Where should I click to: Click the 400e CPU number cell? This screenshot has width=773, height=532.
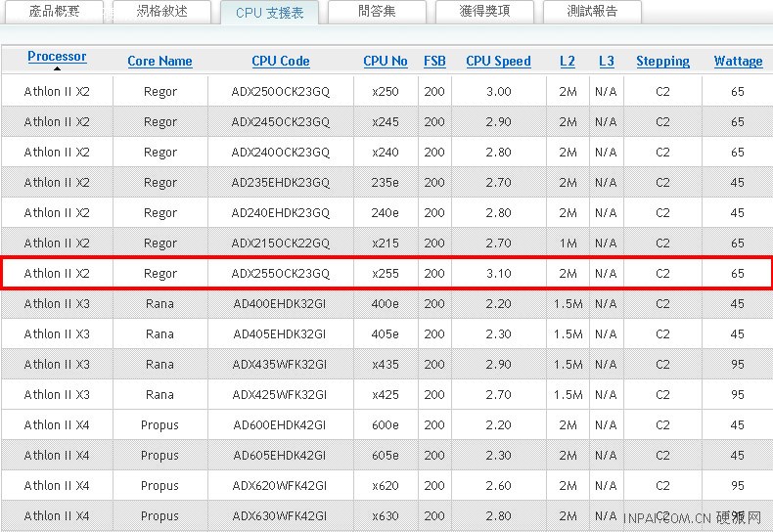[x=386, y=303]
